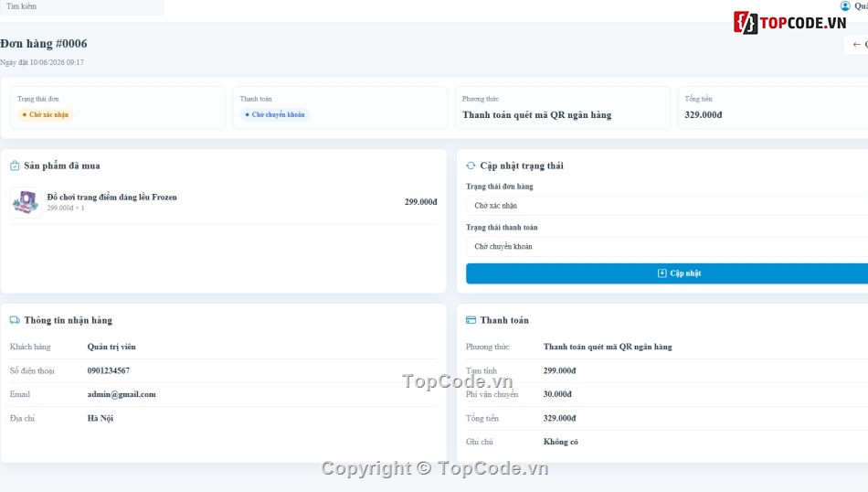Click the Thông tin nhận hàng heading
The width and height of the screenshot is (868, 492).
69,320
